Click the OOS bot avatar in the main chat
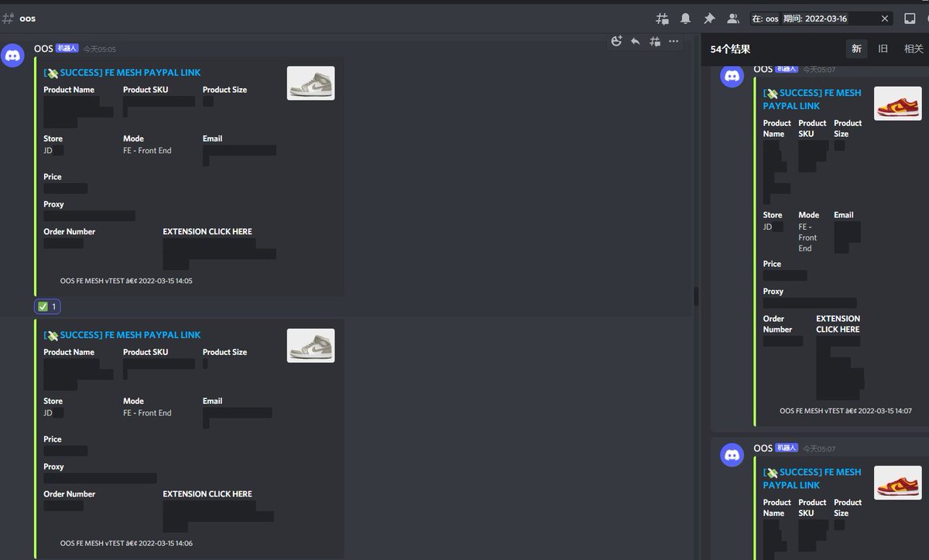Viewport: 929px width, 560px height. 12,56
